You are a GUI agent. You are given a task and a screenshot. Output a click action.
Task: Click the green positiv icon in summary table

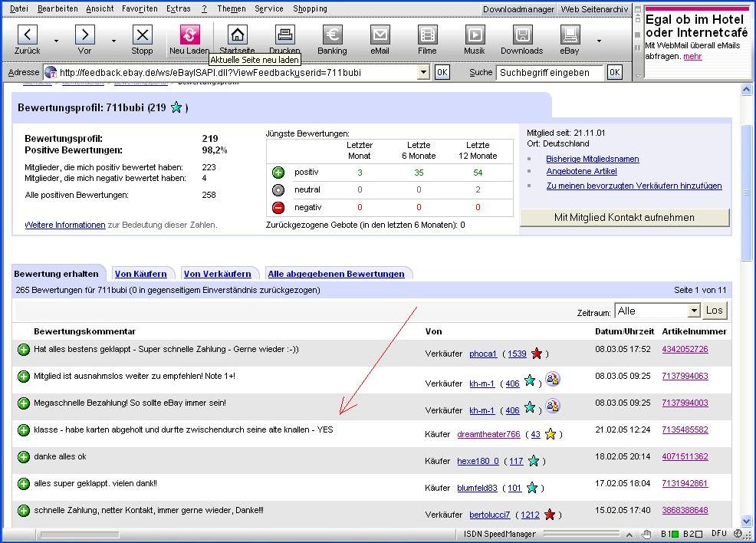[x=278, y=172]
